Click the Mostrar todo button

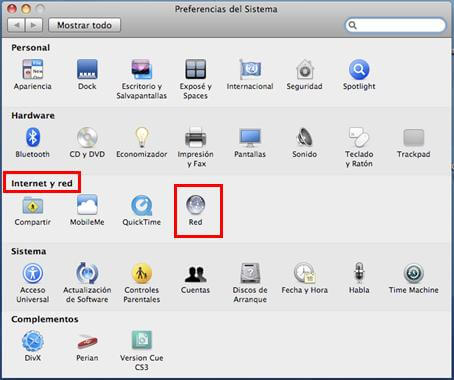click(84, 25)
